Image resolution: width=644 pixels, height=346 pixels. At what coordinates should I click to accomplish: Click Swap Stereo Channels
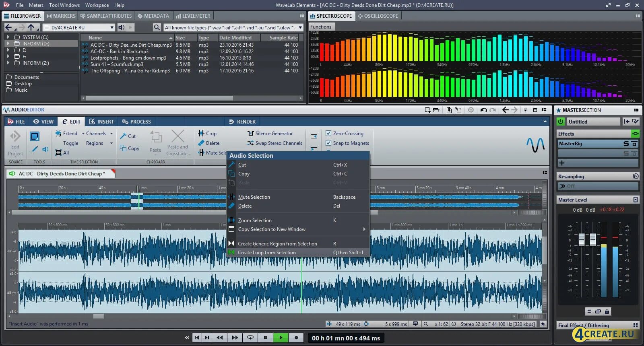point(275,143)
